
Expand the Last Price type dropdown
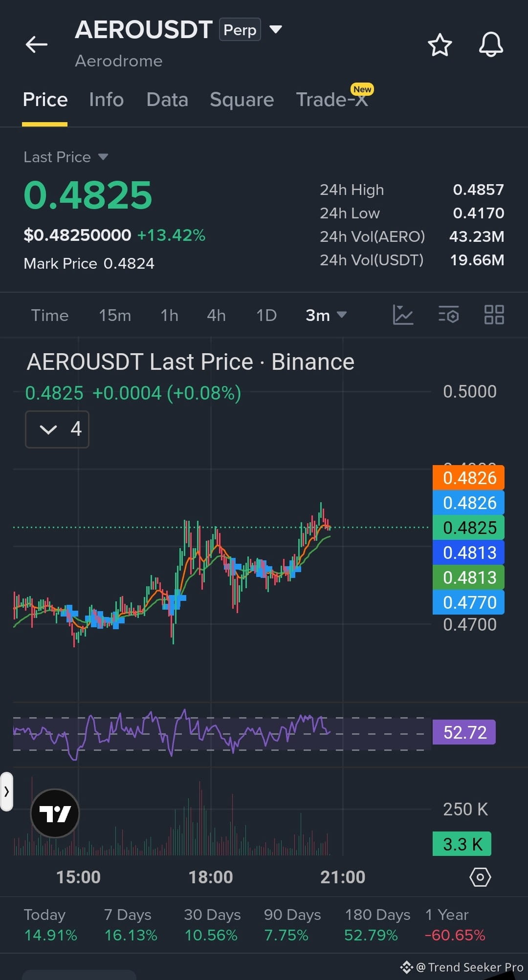point(103,157)
